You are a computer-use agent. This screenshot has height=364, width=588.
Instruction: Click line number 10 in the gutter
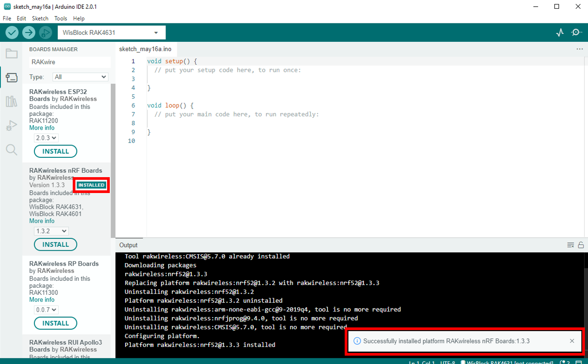(x=131, y=141)
